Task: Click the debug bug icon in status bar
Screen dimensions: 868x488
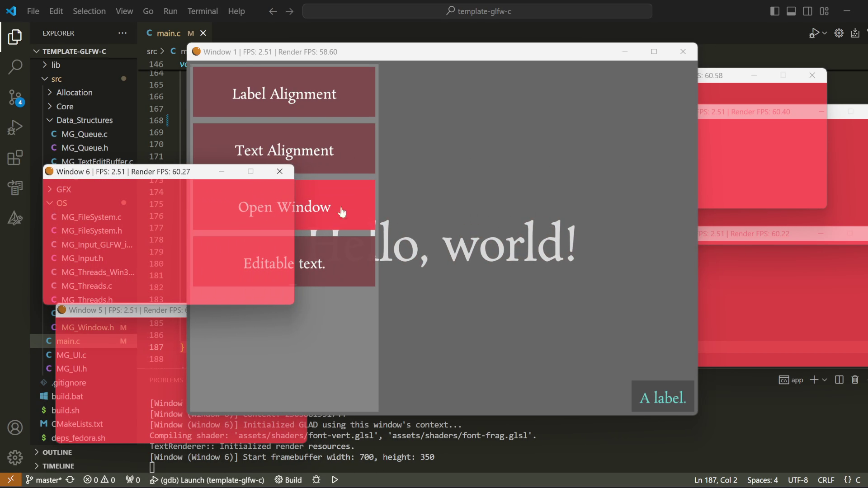Action: coord(316,480)
